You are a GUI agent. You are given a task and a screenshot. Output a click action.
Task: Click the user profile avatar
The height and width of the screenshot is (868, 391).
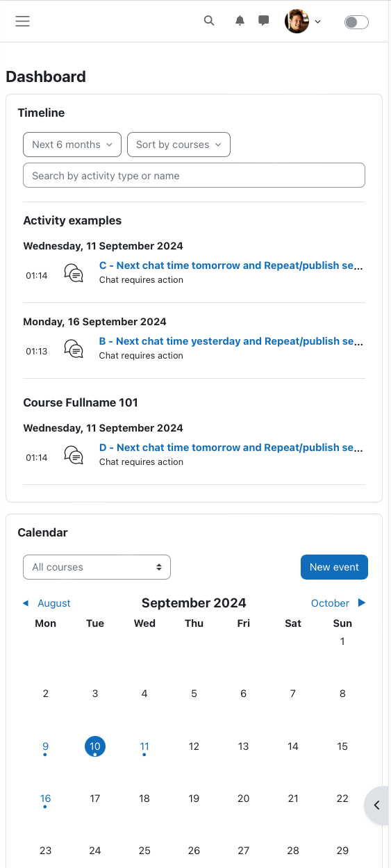297,22
